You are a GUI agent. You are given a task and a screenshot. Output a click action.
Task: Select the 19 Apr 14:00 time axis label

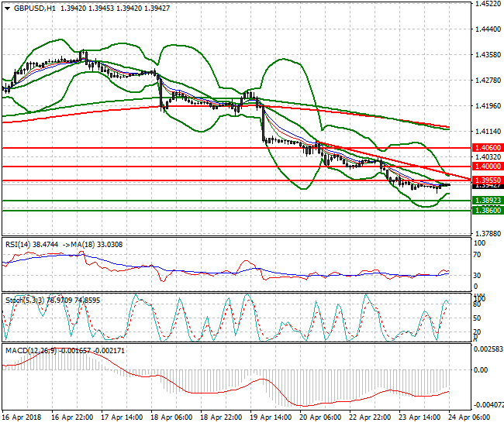point(271,417)
